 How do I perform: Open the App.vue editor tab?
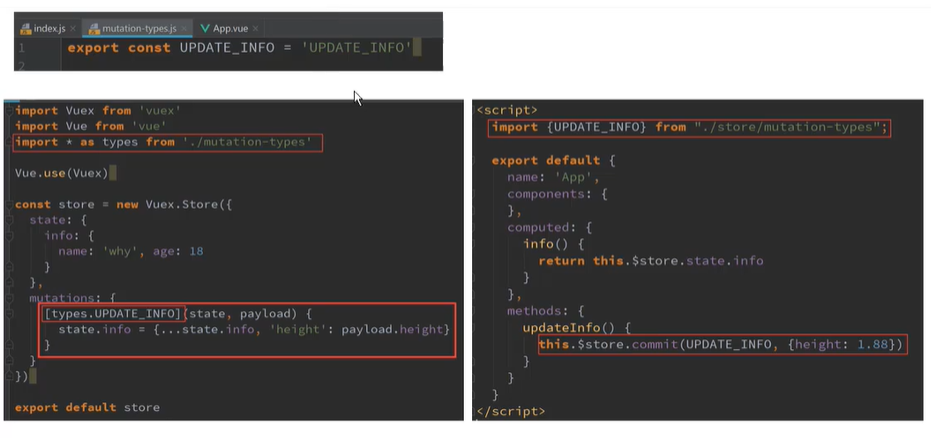pos(231,28)
